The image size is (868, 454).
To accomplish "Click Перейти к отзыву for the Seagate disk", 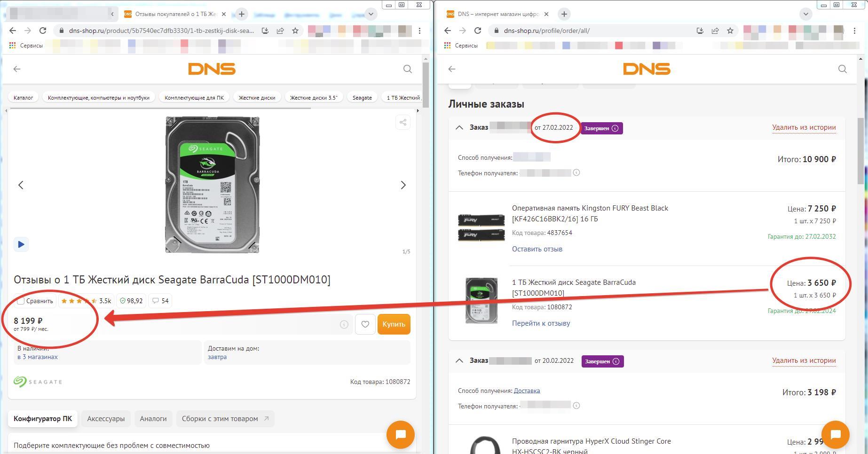I will [541, 323].
